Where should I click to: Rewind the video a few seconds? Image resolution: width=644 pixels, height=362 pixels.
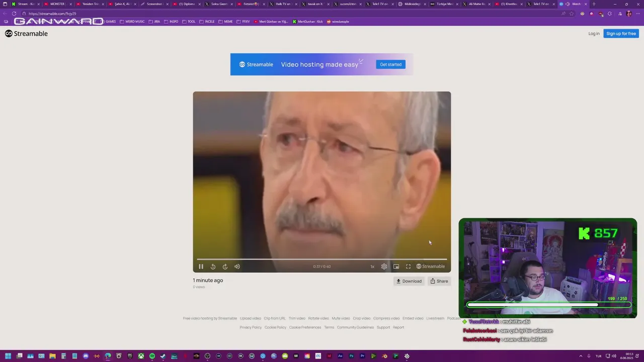coord(213,266)
